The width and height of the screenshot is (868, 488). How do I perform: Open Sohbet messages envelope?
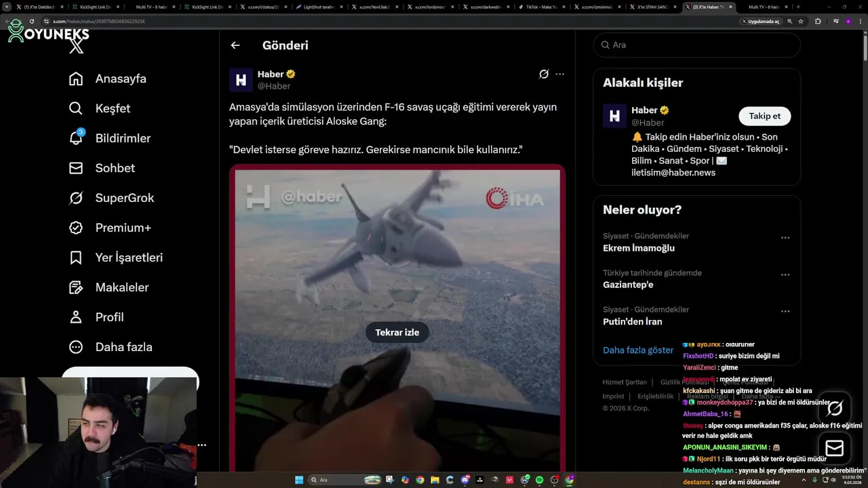coord(76,168)
